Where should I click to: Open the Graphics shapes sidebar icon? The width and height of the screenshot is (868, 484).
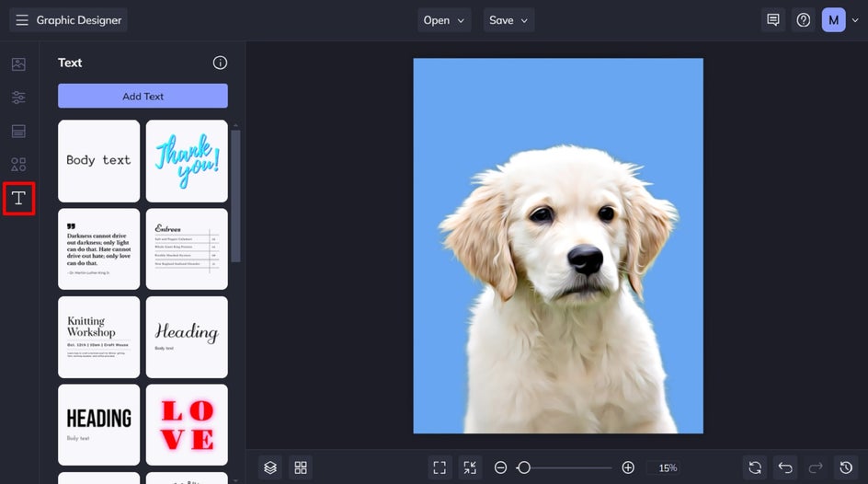tap(18, 165)
